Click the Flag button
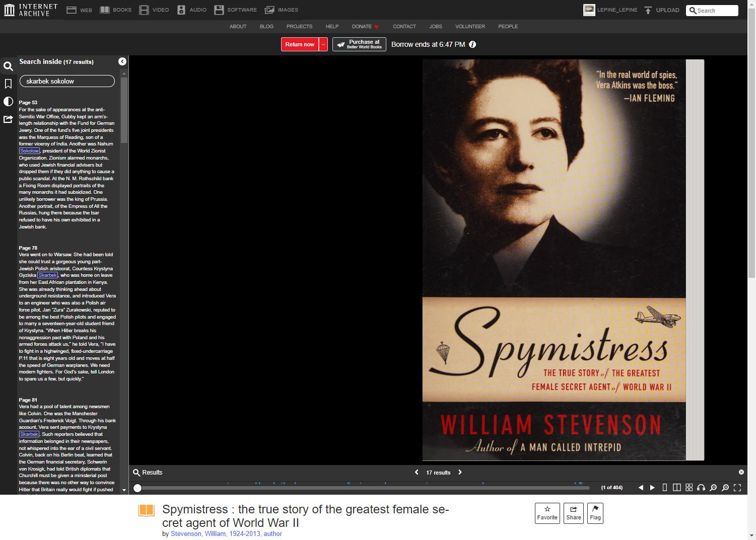Screen dimensions: 756x540 [595, 513]
